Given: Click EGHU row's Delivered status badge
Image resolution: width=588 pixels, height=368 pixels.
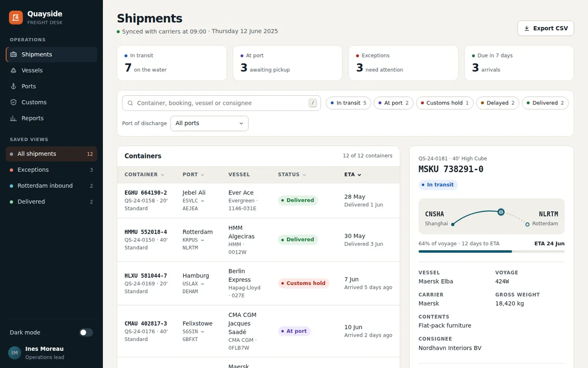Looking at the screenshot, I should tap(298, 200).
